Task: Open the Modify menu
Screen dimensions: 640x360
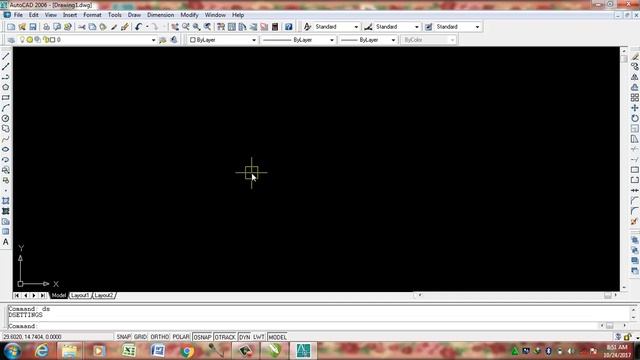Action: pos(189,15)
